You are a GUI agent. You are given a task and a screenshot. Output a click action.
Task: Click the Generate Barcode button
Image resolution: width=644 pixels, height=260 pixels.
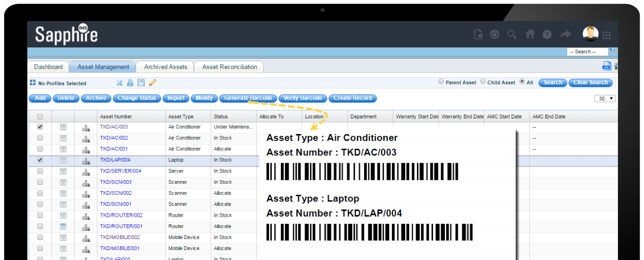[248, 98]
